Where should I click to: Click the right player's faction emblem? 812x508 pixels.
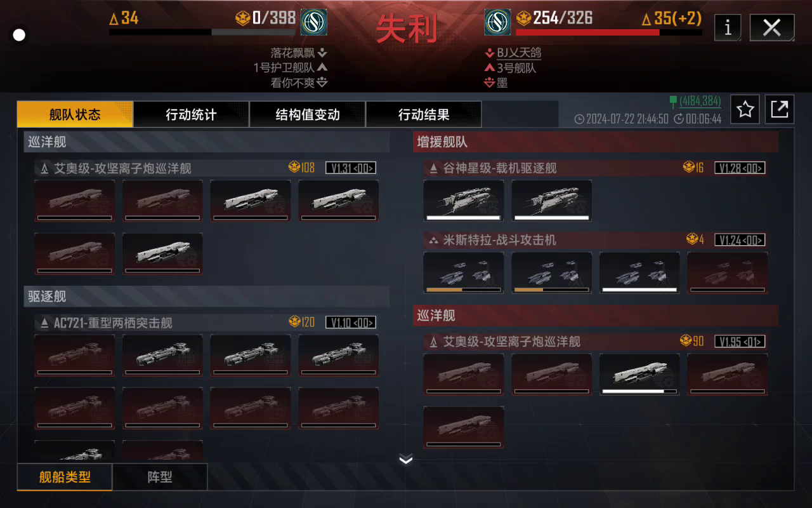tap(498, 22)
